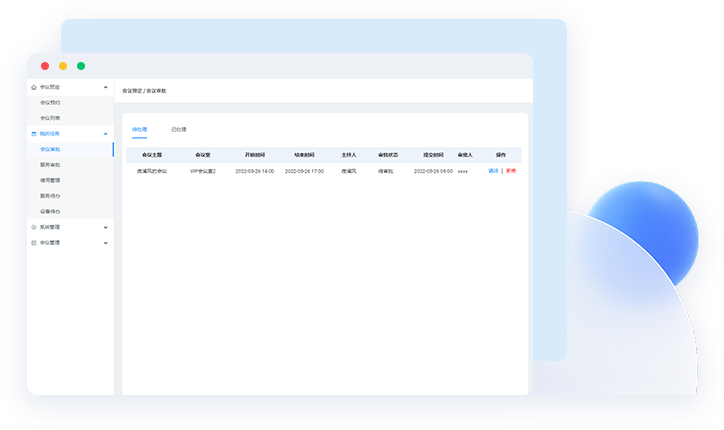Image resolution: width=724 pixels, height=430 pixels.
Task: Click the 系统管理 sidebar group label
Action: (49, 227)
